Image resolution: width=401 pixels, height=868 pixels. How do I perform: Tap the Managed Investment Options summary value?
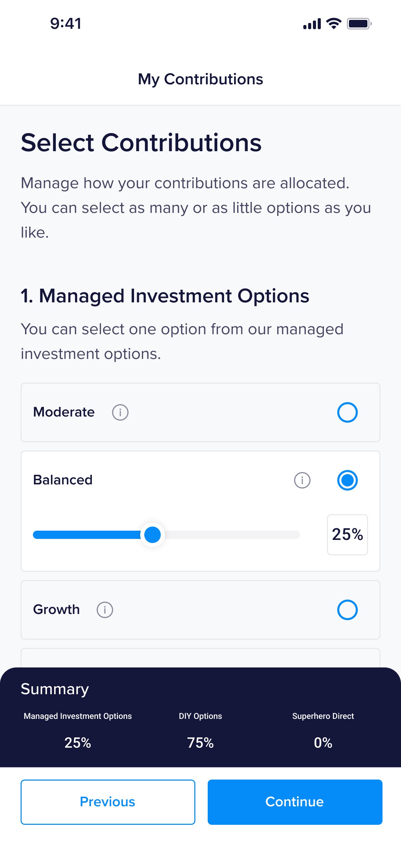click(78, 743)
